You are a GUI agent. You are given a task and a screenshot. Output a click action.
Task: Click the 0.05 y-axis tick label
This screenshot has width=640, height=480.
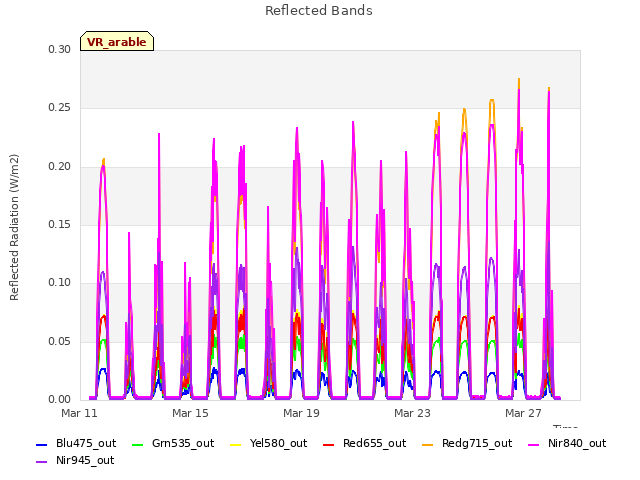point(60,341)
